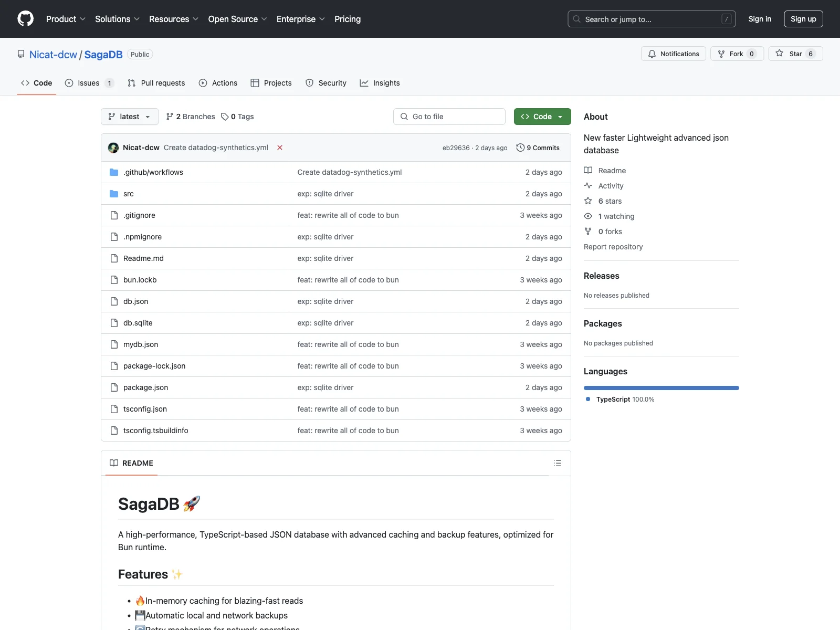Click the failed status X on latest commit
This screenshot has width=840, height=630.
tap(280, 148)
